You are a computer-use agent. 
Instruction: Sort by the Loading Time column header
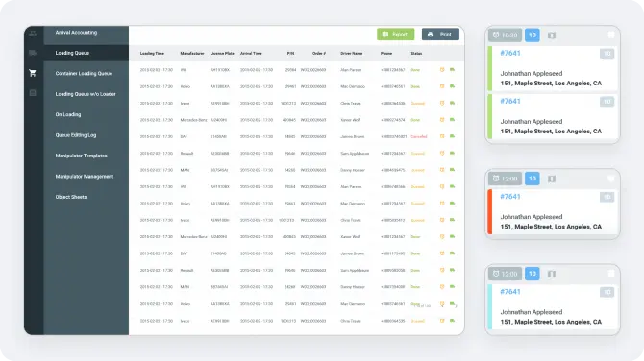[152, 54]
